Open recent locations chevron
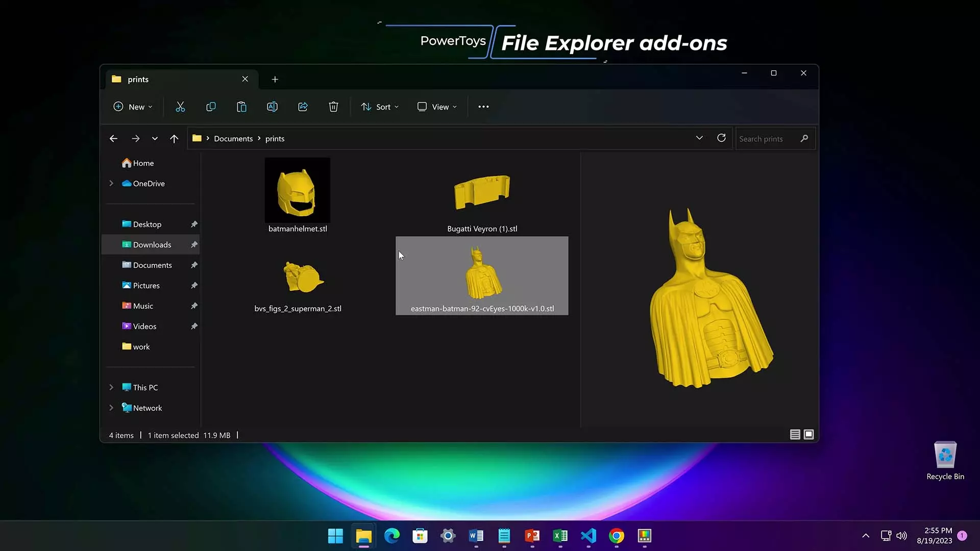Screen dimensions: 980x551 (155, 139)
